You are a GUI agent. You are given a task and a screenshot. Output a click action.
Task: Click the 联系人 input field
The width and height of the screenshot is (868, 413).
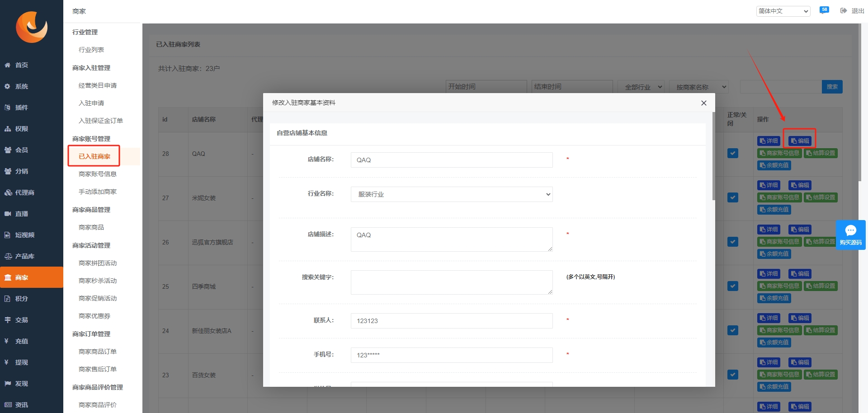452,321
